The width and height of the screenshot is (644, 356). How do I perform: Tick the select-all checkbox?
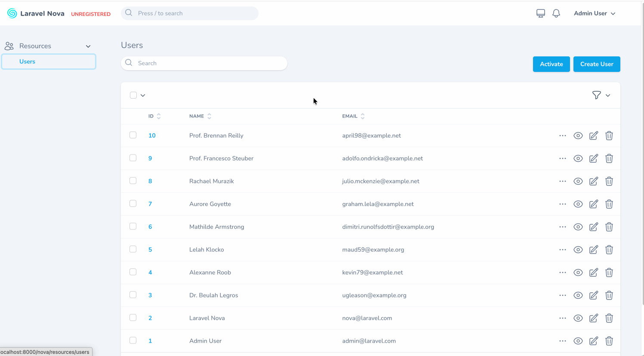(x=133, y=95)
